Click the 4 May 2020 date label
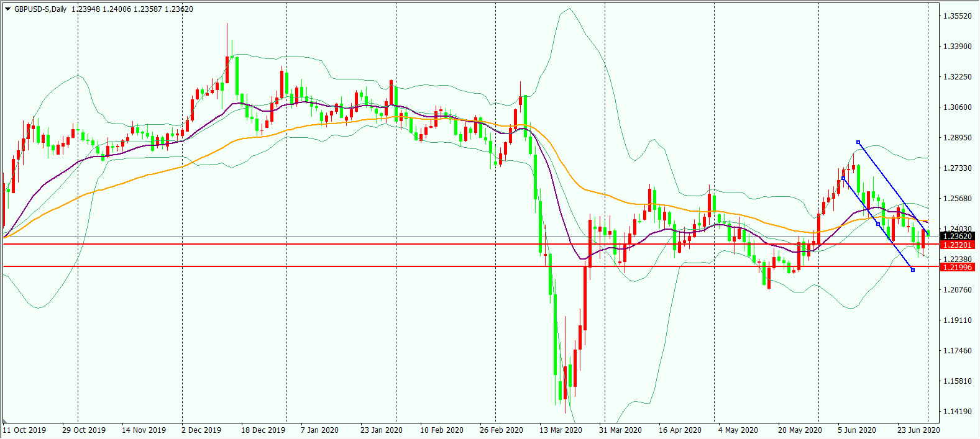Screen dimensions: 980x439 (738, 430)
